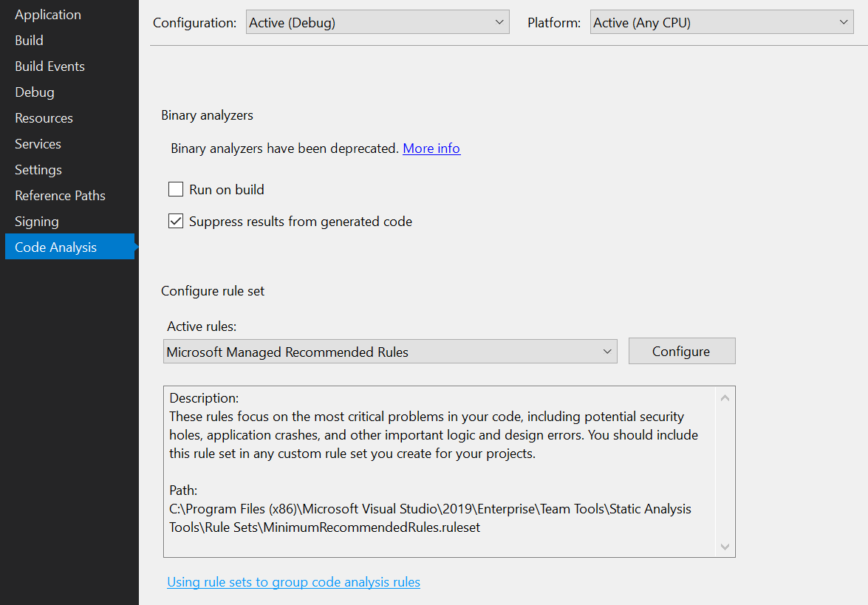Viewport: 868px width, 605px height.
Task: Select the Build Events page
Action: 49,66
